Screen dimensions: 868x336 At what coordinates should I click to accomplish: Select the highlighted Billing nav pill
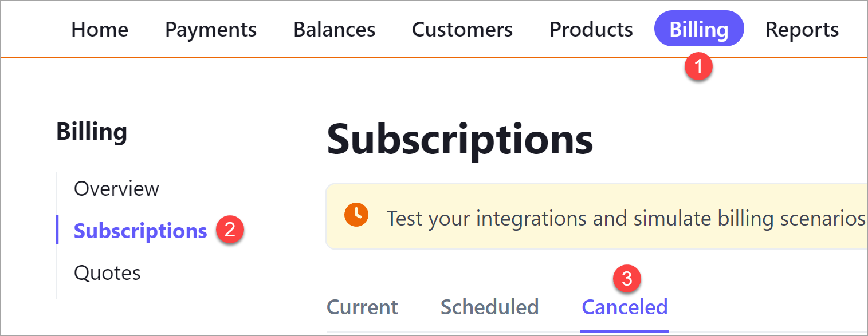pos(698,29)
